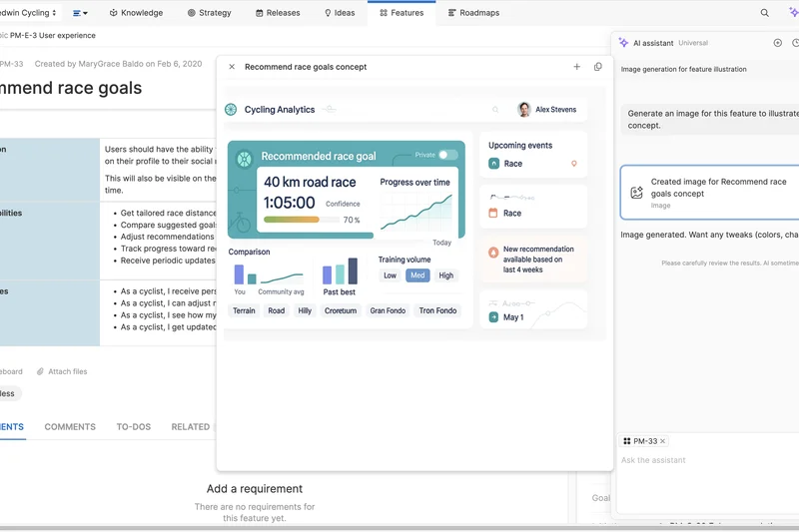Close the Recommend race goals concept preview
The image size is (799, 532).
click(232, 67)
